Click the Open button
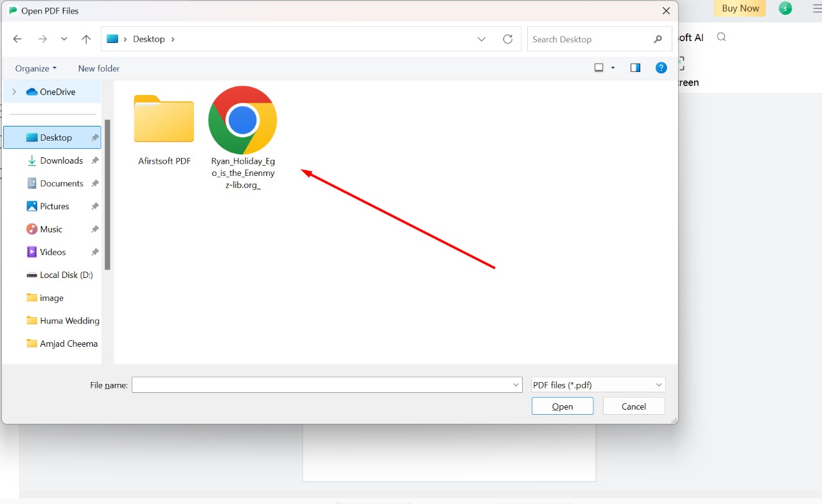 pos(563,406)
